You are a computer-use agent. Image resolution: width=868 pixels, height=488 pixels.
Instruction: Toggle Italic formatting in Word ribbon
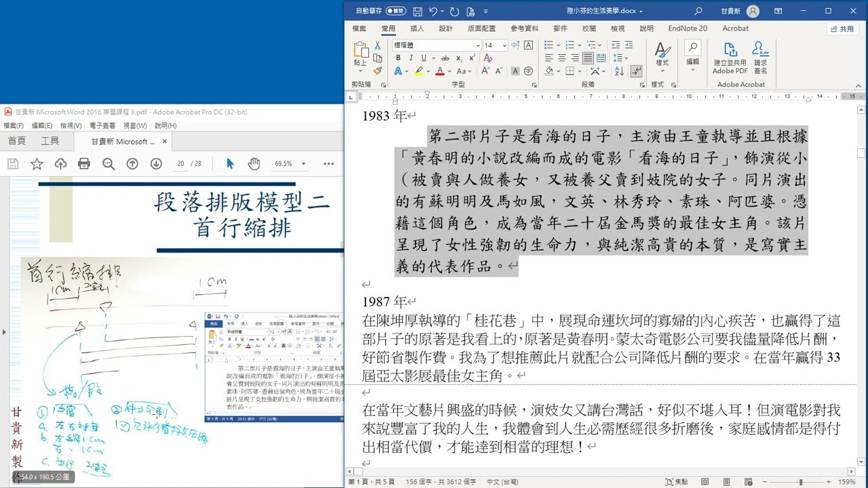[x=411, y=58]
